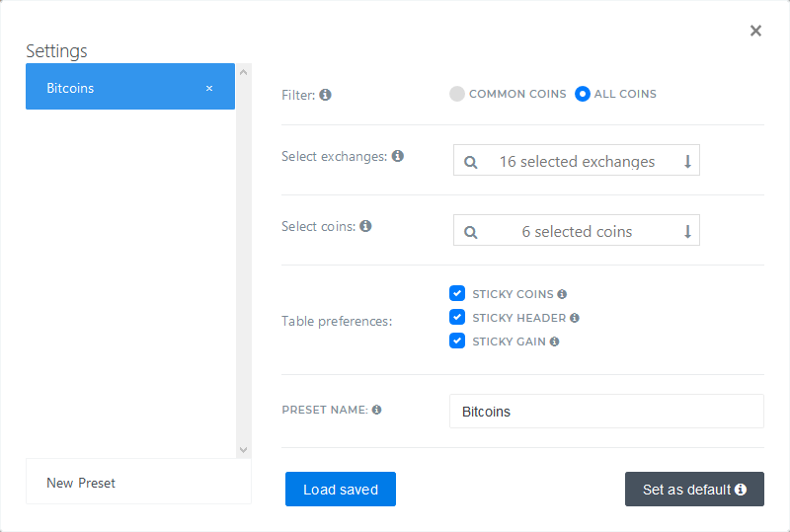Select the All Coins filter option
The image size is (790, 532).
(x=582, y=94)
